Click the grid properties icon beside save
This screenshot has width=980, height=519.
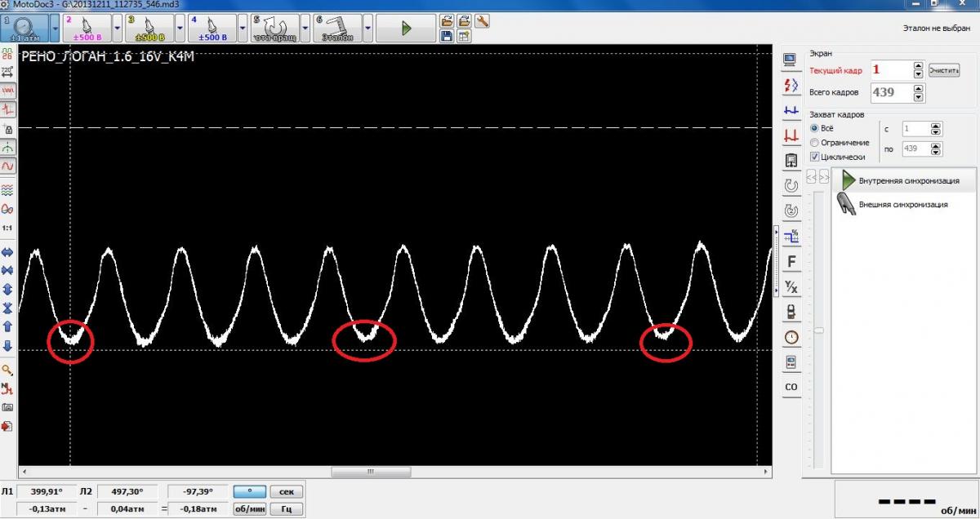(x=464, y=36)
